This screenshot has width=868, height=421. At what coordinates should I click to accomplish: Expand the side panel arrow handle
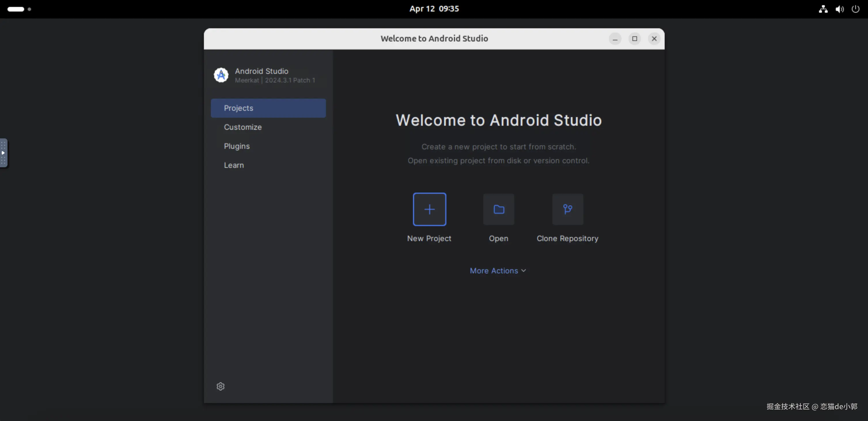3,153
